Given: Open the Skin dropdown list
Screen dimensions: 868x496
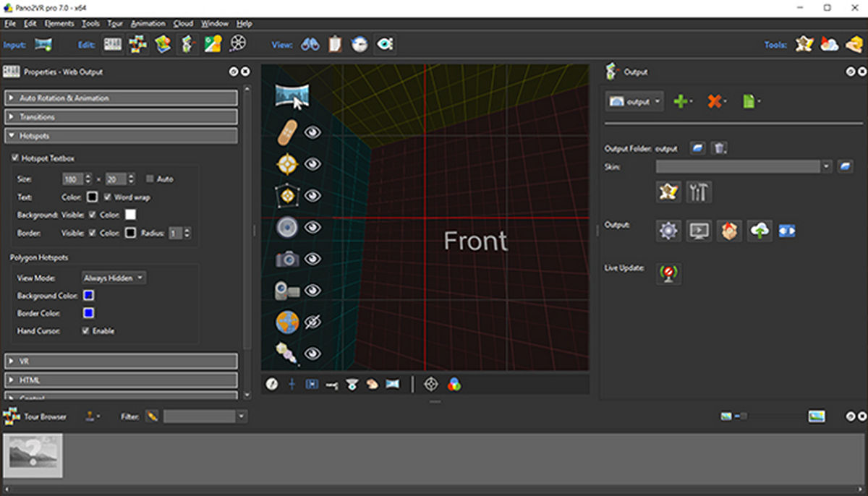Looking at the screenshot, I should (x=826, y=167).
